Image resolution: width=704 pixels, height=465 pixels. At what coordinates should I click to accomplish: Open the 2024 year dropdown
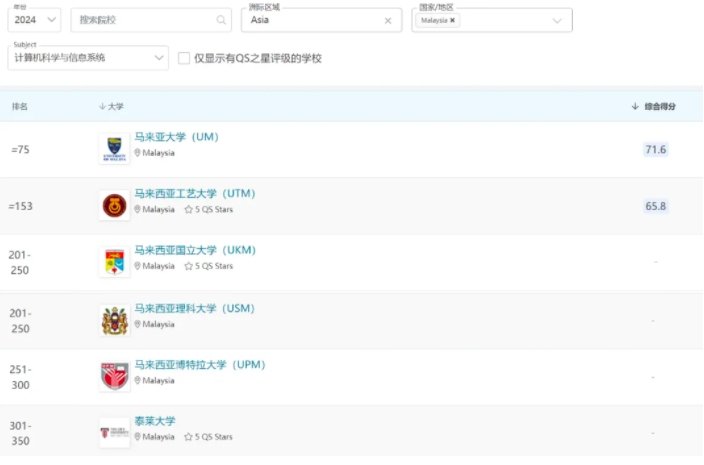point(34,20)
